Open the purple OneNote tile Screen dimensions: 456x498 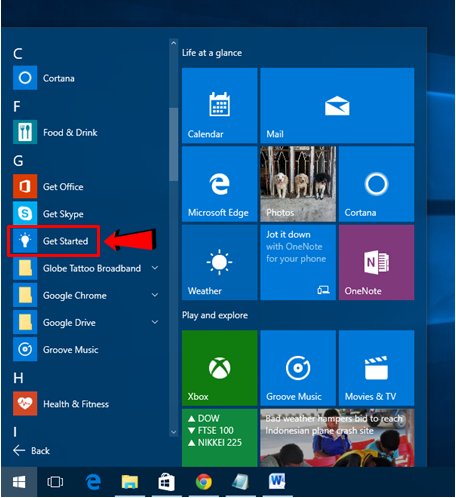pyautogui.click(x=377, y=262)
